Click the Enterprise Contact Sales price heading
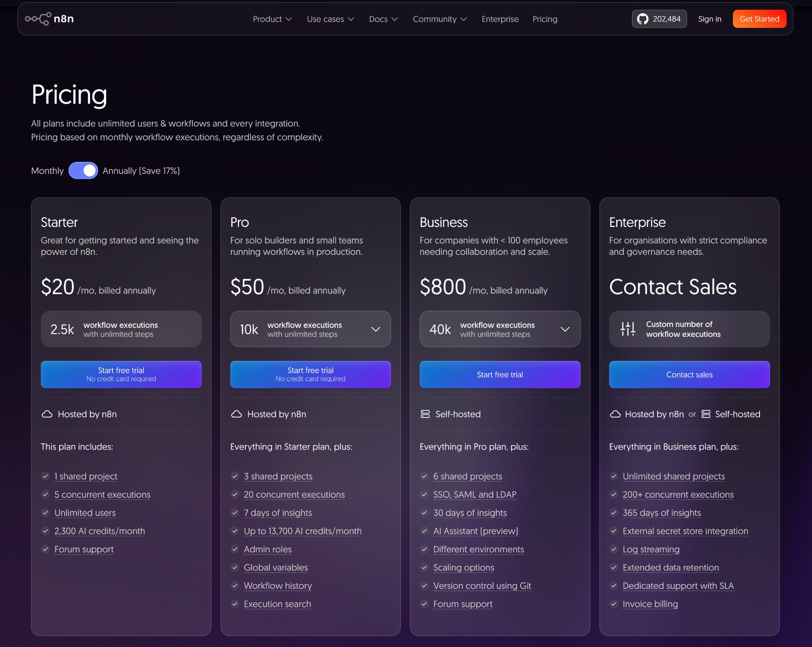The width and height of the screenshot is (812, 647). (673, 287)
